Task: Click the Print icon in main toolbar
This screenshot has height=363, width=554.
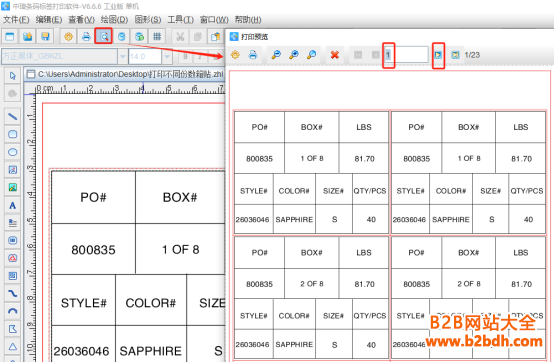Action: coord(86,36)
